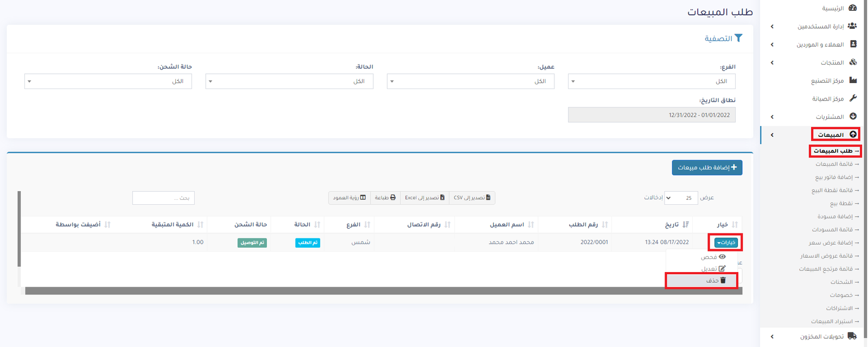Open the حالة الشحن filter dropdown
The image size is (868, 347).
108,81
